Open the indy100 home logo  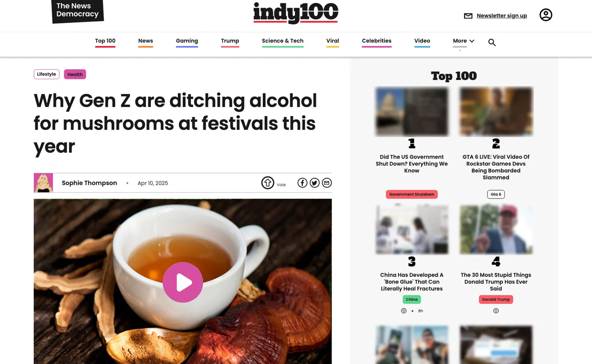(x=296, y=13)
